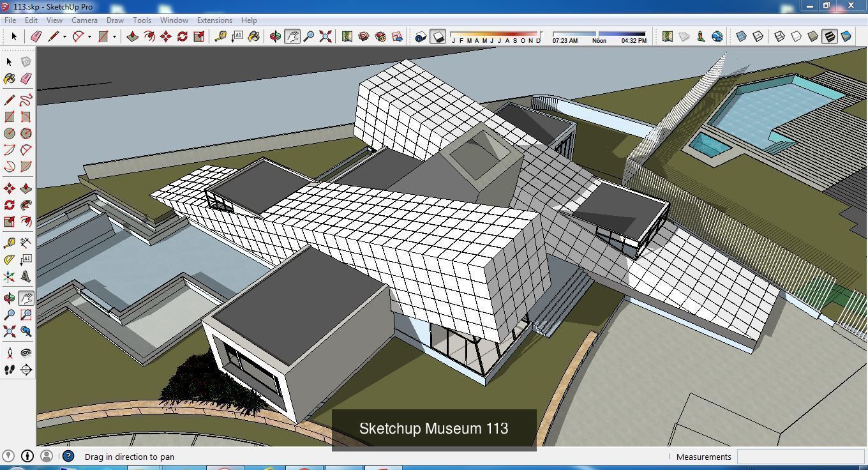Open model credits info icon in the status bar
The image size is (868, 470).
tap(27, 456)
